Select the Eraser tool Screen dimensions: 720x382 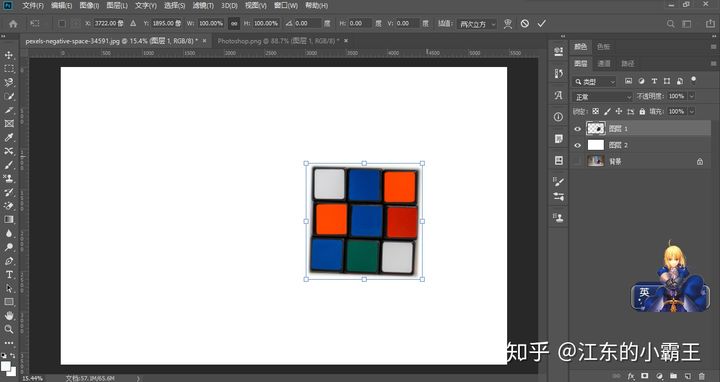coord(9,206)
